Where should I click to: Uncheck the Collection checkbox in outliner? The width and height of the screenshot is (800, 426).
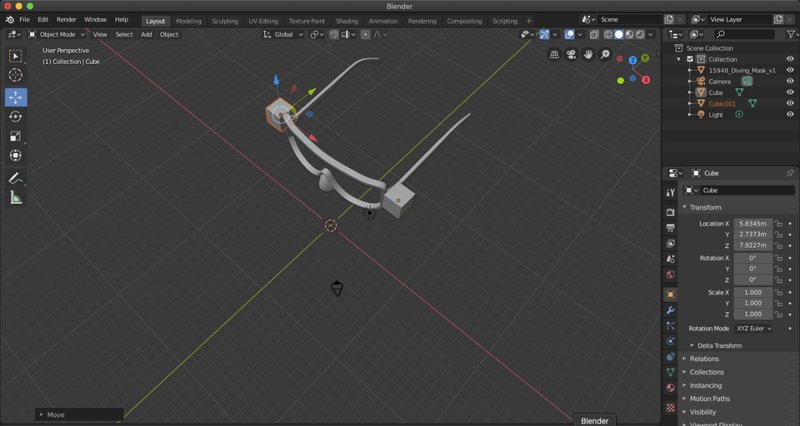pyautogui.click(x=690, y=59)
